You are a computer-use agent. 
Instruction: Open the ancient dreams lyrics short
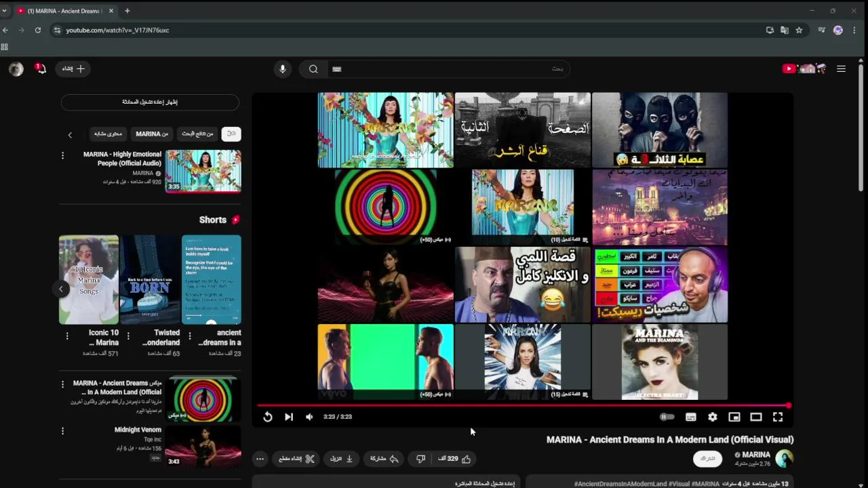[x=212, y=279]
